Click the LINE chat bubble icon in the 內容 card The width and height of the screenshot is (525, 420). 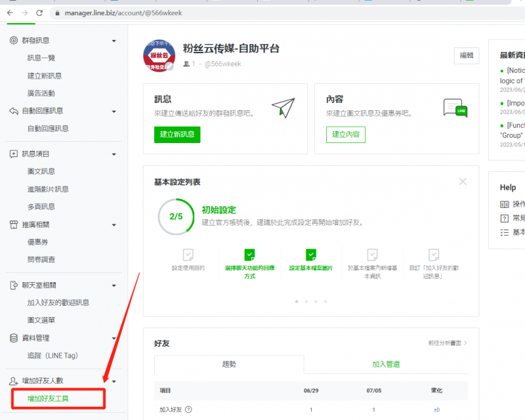point(455,108)
